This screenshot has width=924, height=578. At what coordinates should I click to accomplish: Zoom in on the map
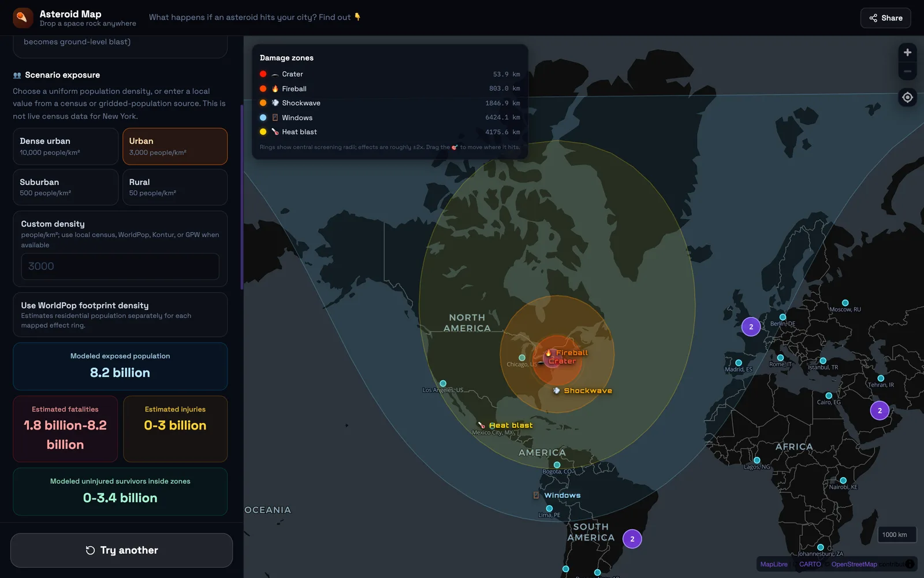(x=907, y=53)
